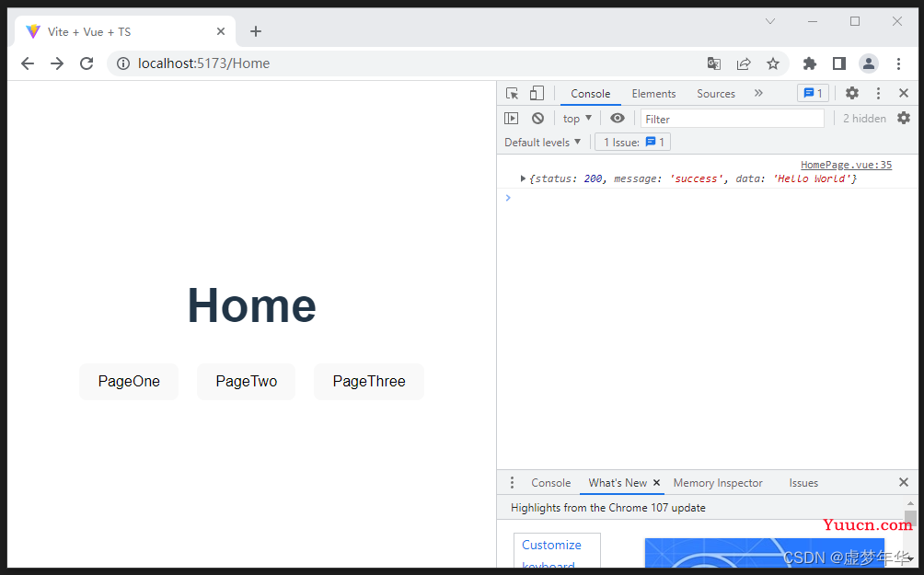The width and height of the screenshot is (924, 575).
Task: Open the Default levels dropdown
Action: (x=543, y=143)
